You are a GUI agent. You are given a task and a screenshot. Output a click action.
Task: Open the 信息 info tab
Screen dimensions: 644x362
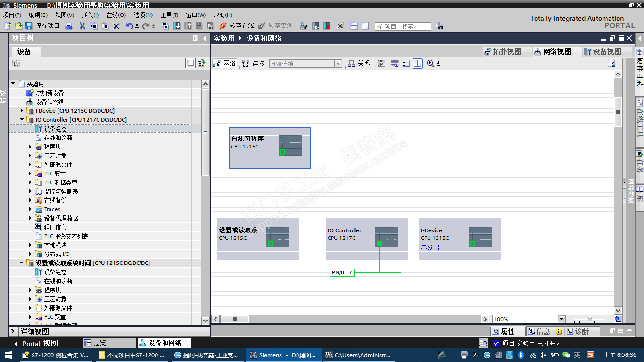545,331
